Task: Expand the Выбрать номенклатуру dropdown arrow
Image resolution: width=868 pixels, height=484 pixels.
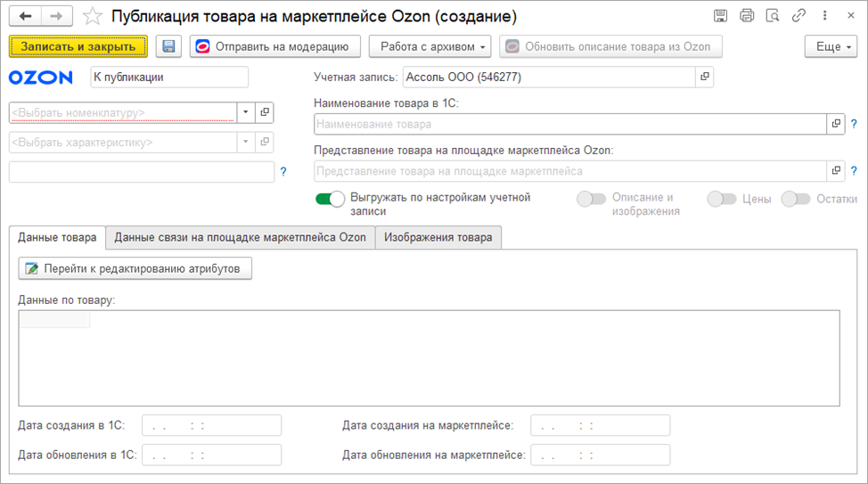Action: click(245, 112)
